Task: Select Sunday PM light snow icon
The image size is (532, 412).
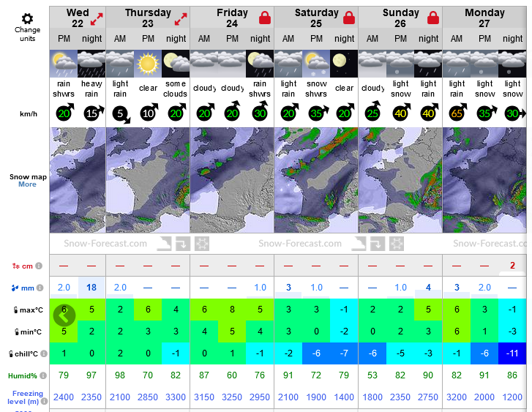Action: [x=400, y=64]
